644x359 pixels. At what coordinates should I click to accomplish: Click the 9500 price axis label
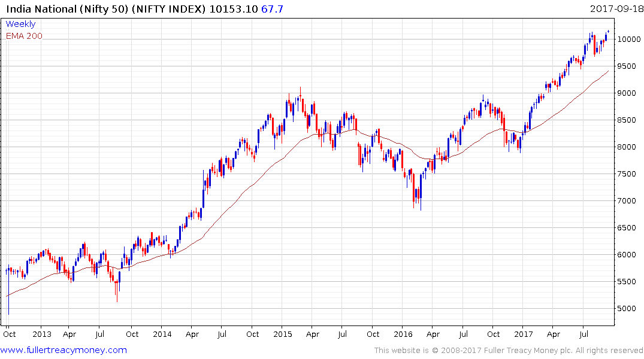627,66
